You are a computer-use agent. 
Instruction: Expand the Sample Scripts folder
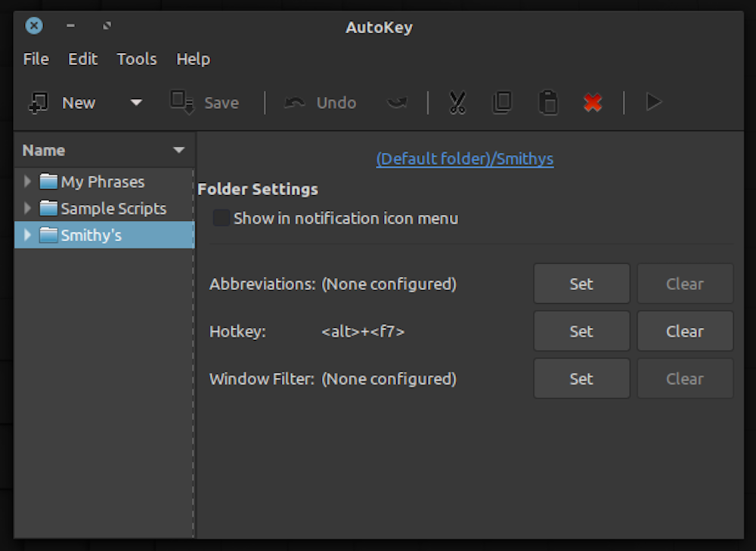[x=28, y=209]
